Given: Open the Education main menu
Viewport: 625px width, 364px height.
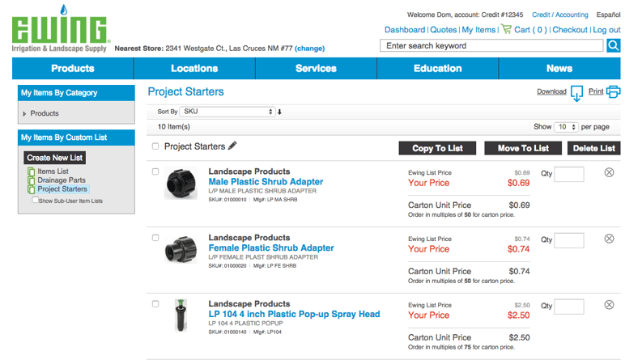Looking at the screenshot, I should [x=438, y=68].
